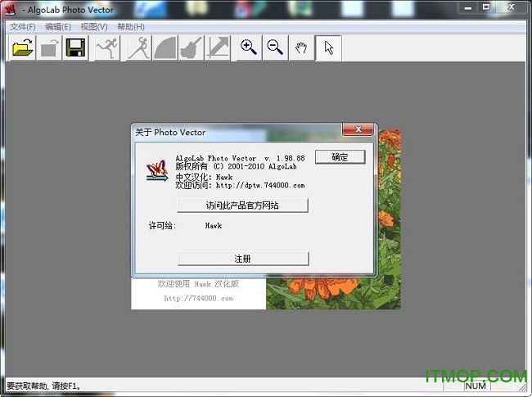Click the diagonal arrow scale icon

click(218, 47)
